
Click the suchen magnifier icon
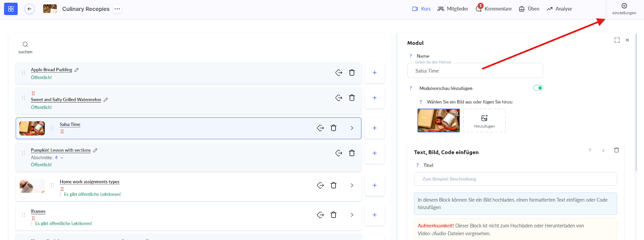click(25, 45)
